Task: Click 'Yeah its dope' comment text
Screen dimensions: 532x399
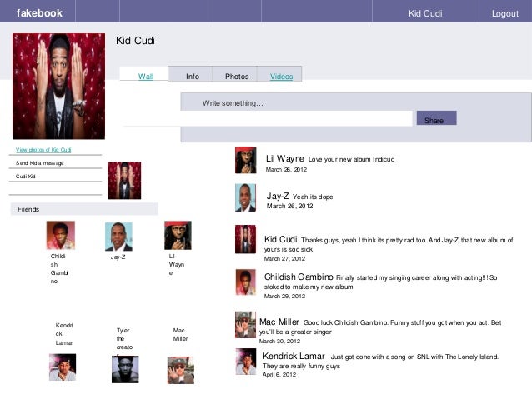Action: coord(313,197)
